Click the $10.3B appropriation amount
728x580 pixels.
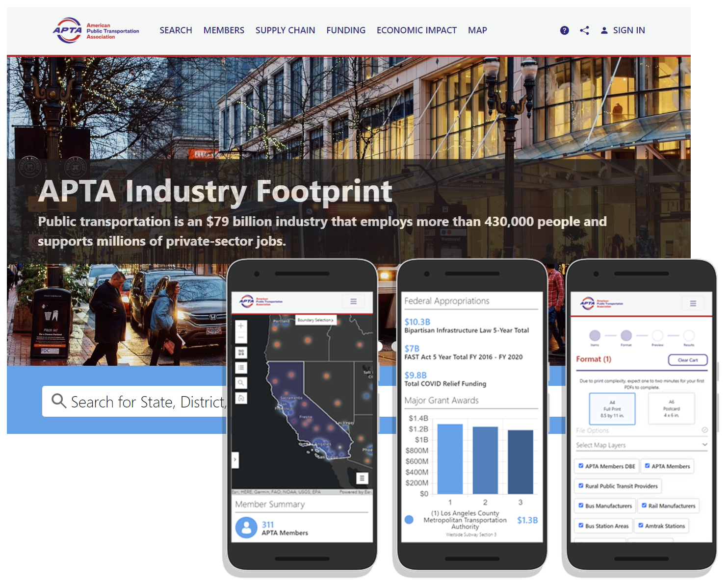click(x=417, y=322)
